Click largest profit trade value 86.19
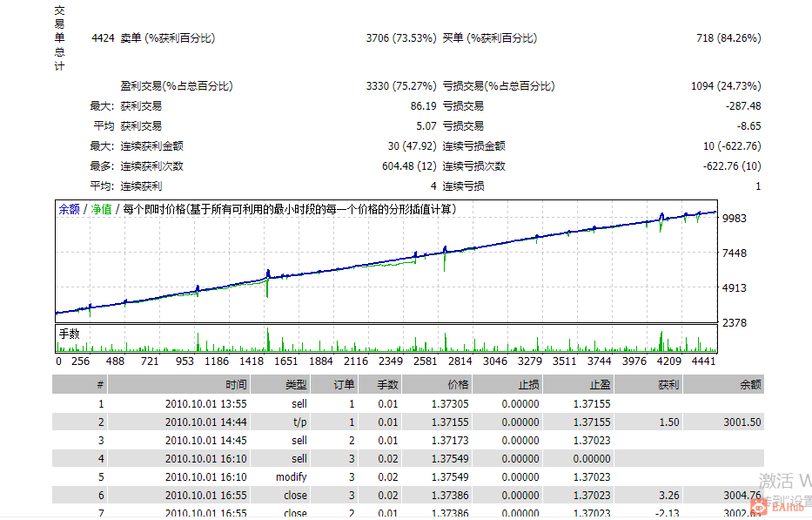The height and width of the screenshot is (520, 812). tap(424, 106)
